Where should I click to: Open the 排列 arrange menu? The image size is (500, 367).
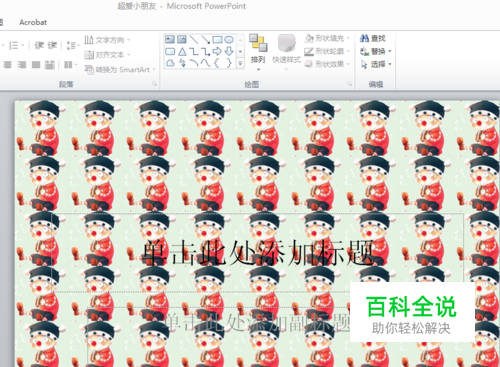click(x=258, y=52)
